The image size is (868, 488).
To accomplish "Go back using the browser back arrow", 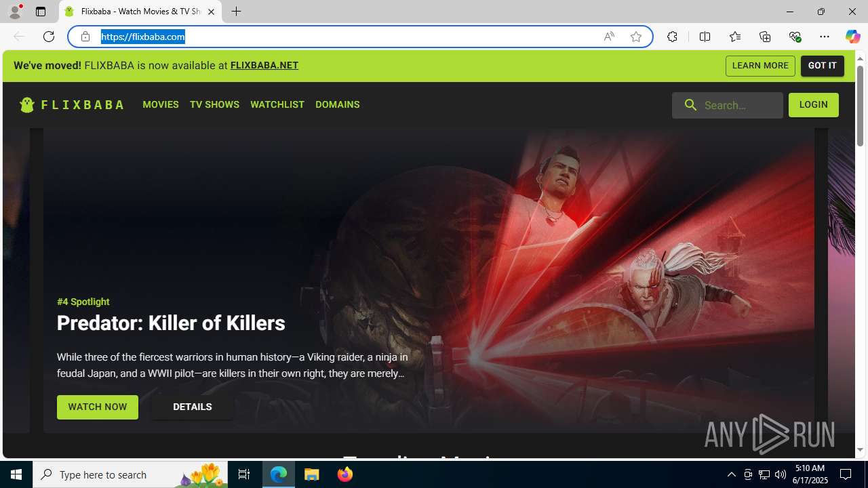I will [x=19, y=37].
